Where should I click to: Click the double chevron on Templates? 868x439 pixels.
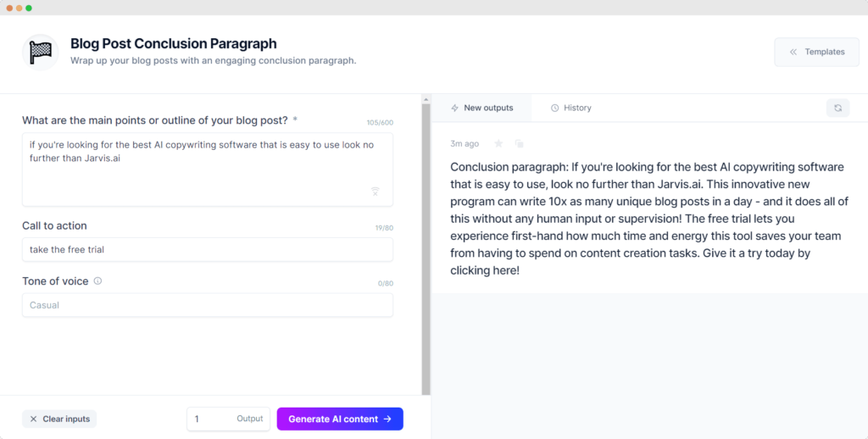click(793, 52)
